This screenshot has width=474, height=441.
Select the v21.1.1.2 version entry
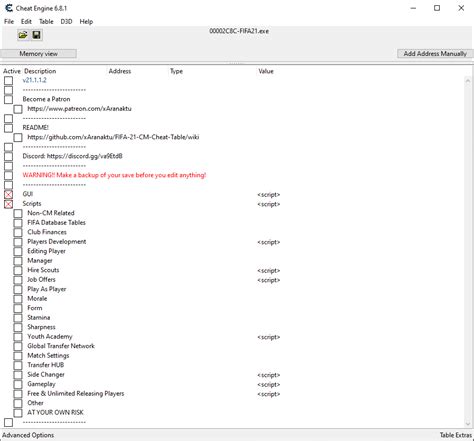coord(35,80)
